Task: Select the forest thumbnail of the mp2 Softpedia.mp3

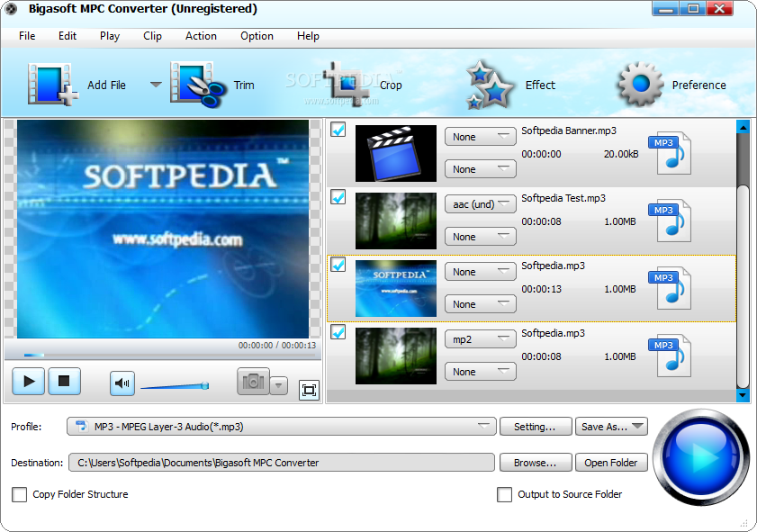Action: point(396,356)
